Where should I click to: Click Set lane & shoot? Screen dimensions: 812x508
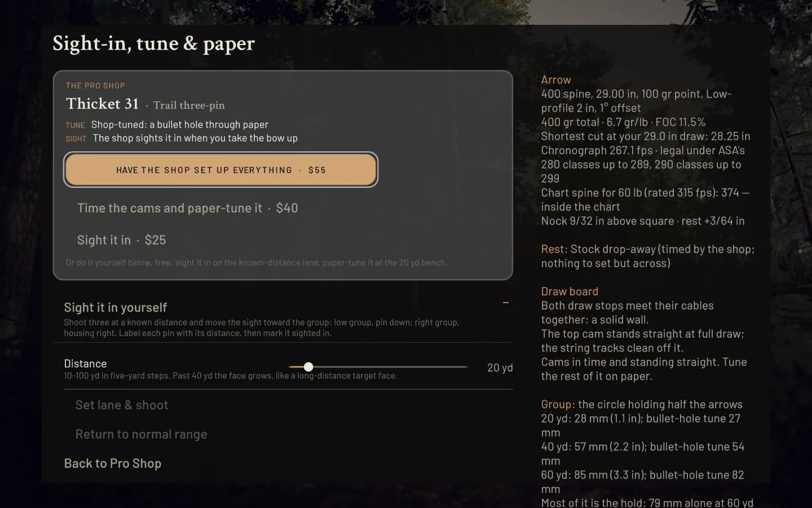pyautogui.click(x=122, y=405)
